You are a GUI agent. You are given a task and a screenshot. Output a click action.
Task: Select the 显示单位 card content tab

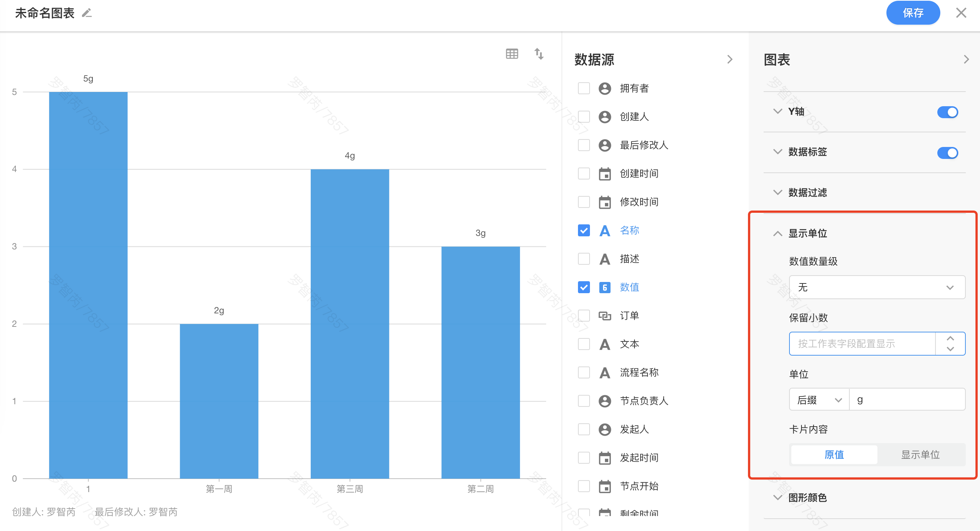[x=920, y=455]
